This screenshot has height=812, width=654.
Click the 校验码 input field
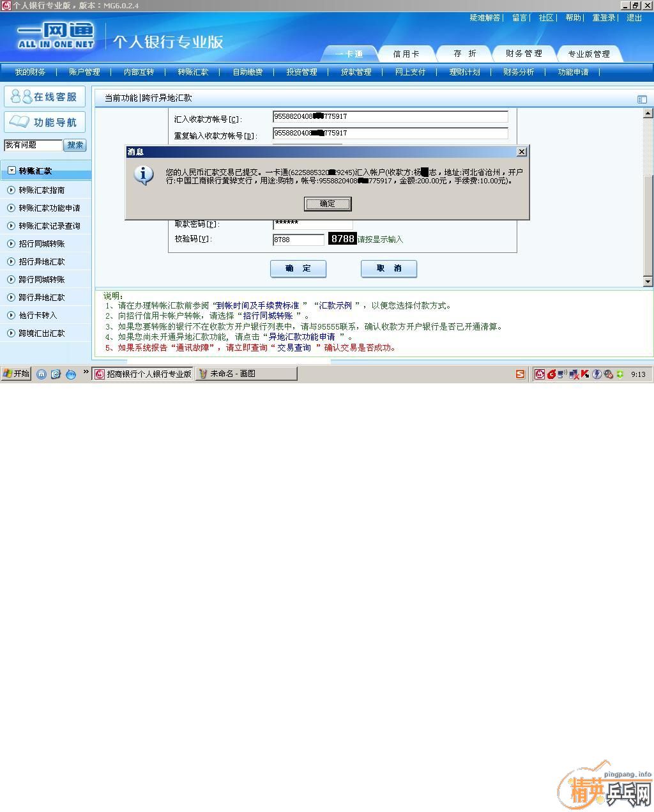[x=298, y=240]
